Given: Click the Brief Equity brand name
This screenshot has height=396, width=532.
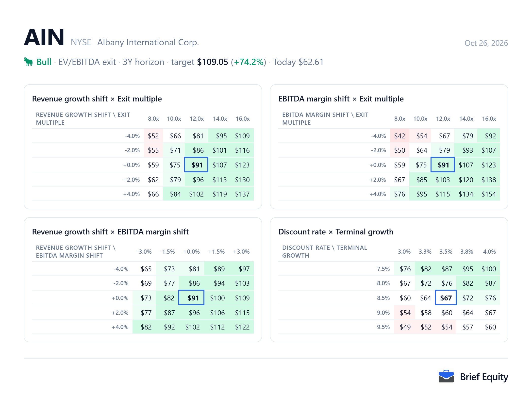Looking at the screenshot, I should [x=484, y=377].
